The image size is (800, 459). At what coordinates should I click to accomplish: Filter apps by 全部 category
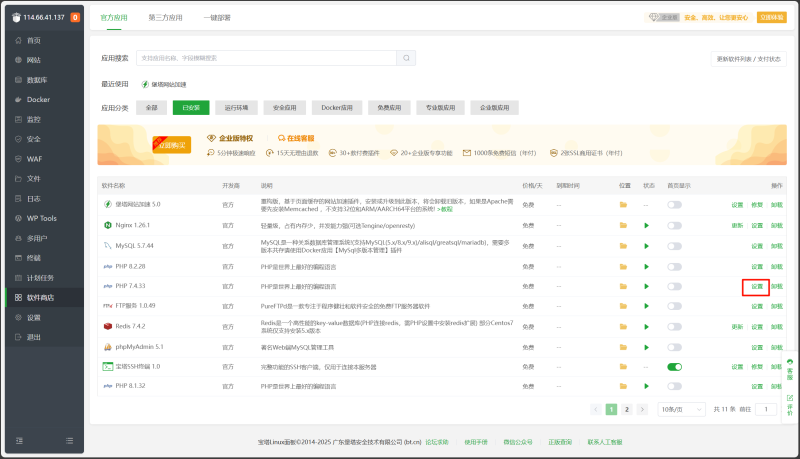[x=152, y=108]
